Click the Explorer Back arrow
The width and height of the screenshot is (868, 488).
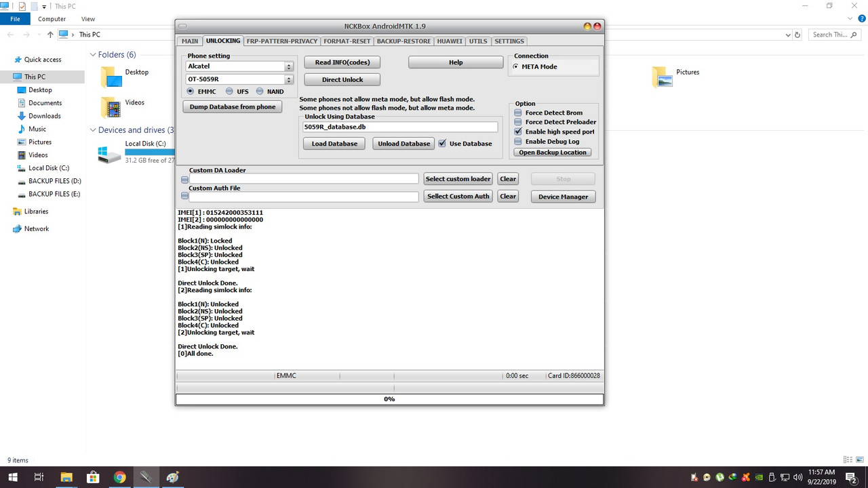(x=11, y=35)
